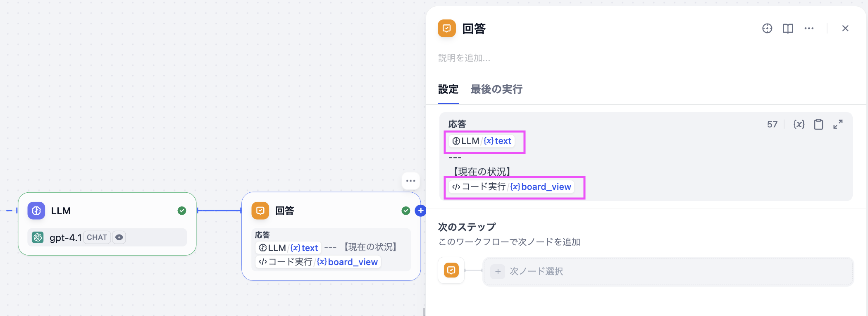868x316 pixels.
Task: Toggle the vision eye icon on LLM node
Action: coord(119,237)
